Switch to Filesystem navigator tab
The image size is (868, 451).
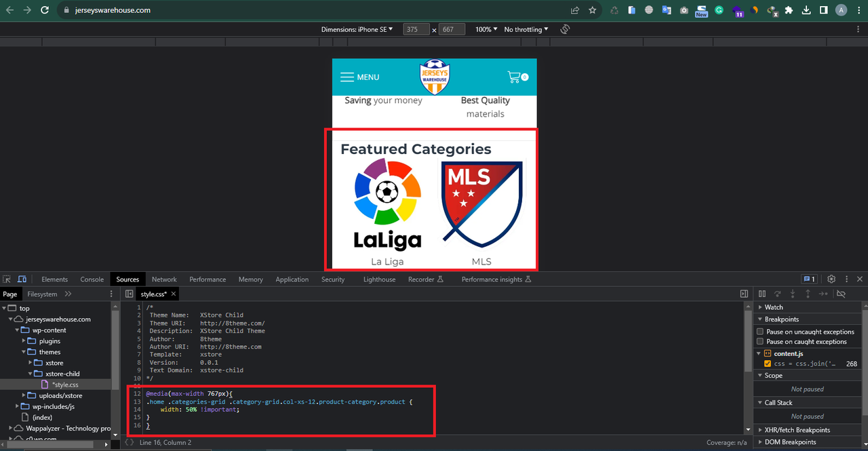tap(42, 294)
